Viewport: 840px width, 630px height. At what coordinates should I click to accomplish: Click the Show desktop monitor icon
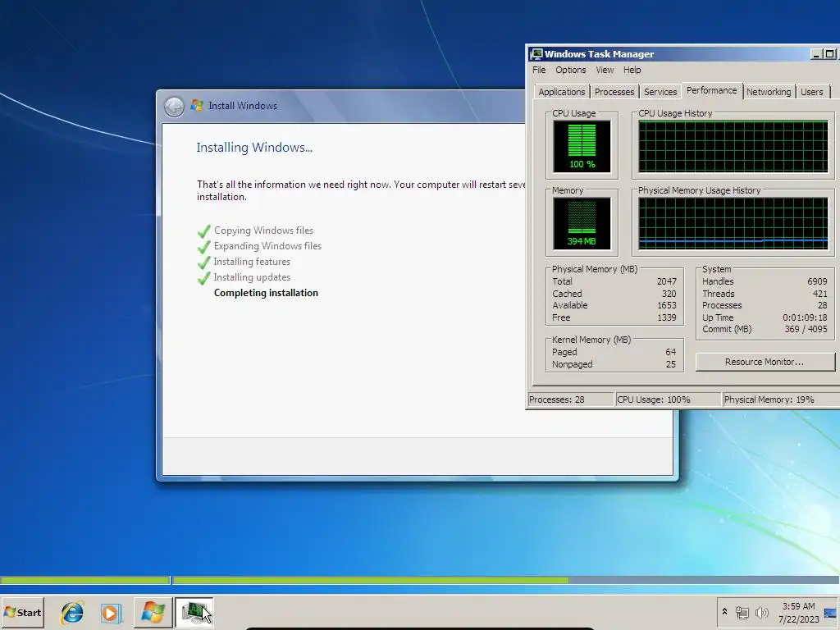(830, 613)
